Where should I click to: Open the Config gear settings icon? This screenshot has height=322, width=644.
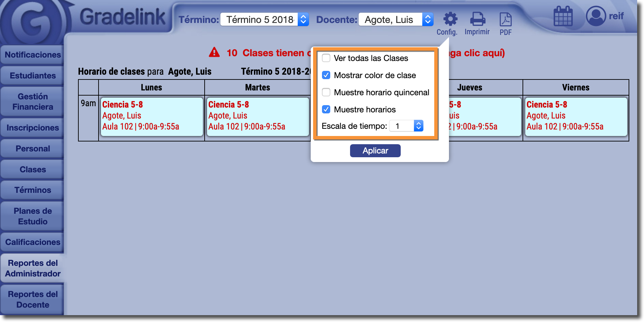450,19
